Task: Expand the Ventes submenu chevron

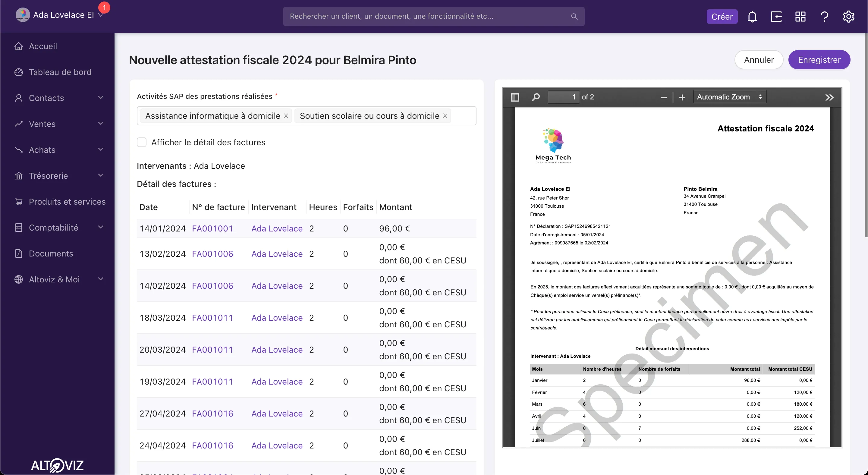Action: pyautogui.click(x=100, y=124)
